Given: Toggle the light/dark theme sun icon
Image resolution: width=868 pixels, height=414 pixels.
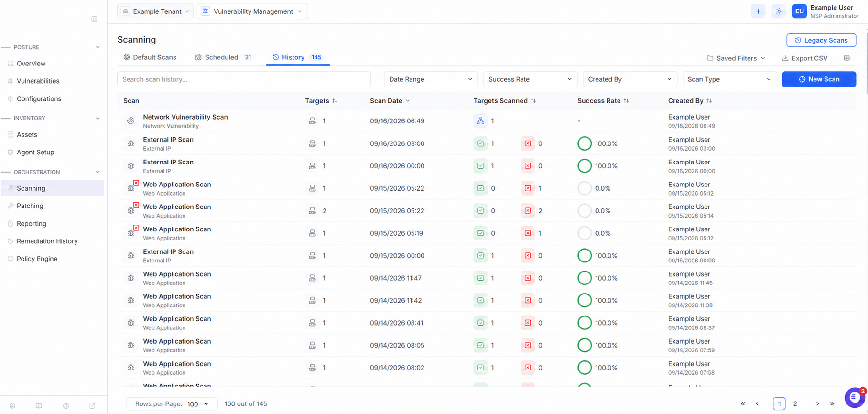Looking at the screenshot, I should [779, 11].
